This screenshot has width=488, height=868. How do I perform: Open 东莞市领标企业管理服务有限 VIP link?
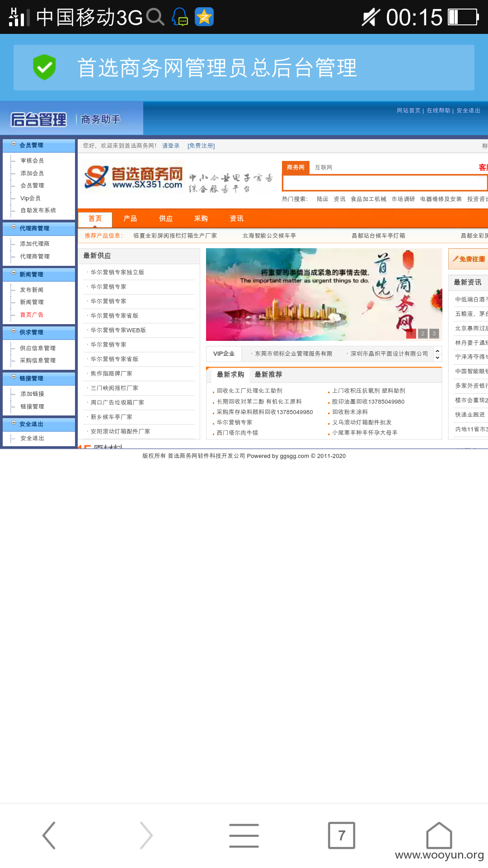(293, 354)
